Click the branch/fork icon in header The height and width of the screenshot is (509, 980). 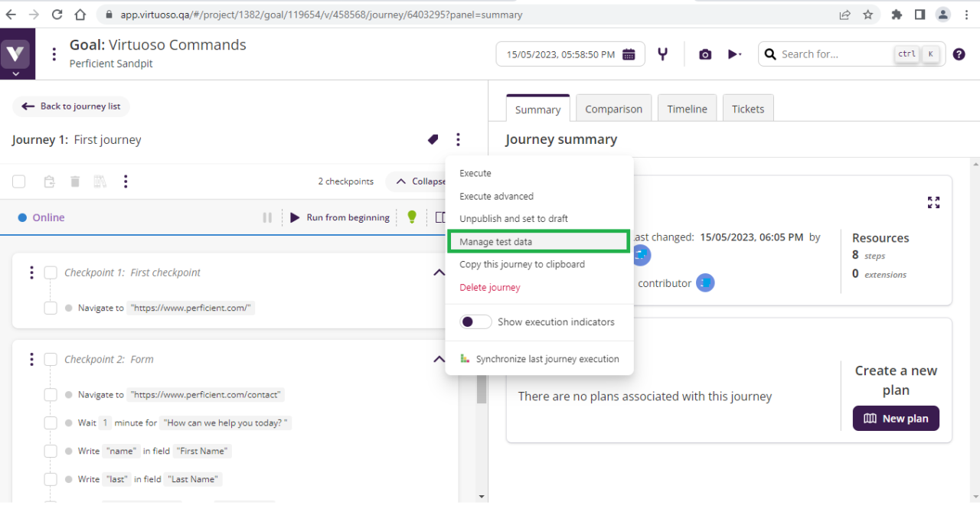(663, 54)
